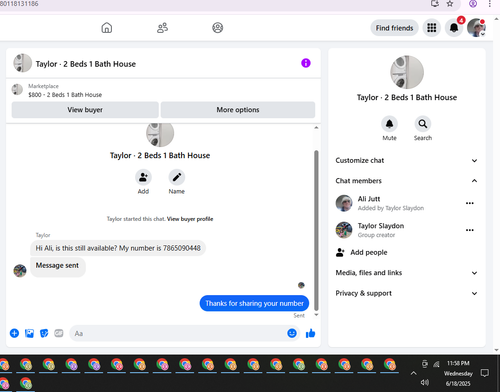Bookmark page with the star icon
Viewport: 500px width, 392px height.
click(x=450, y=4)
